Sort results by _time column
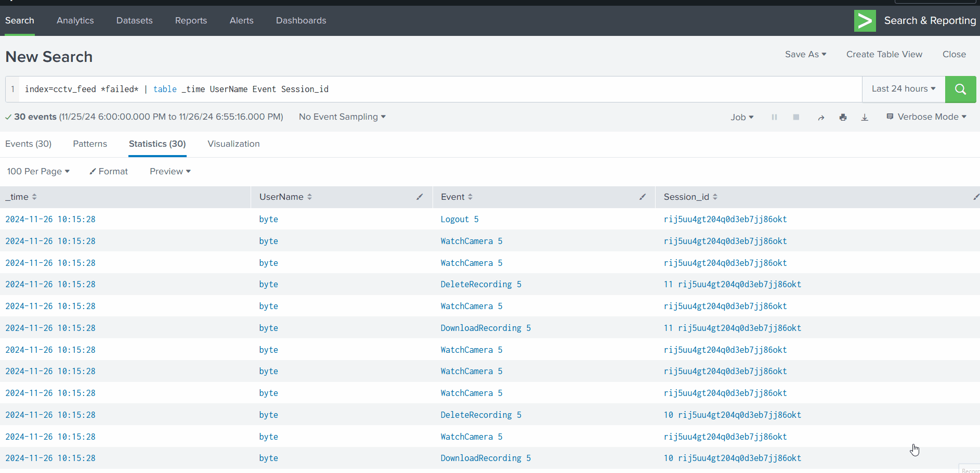The height and width of the screenshot is (473, 980). click(x=21, y=197)
